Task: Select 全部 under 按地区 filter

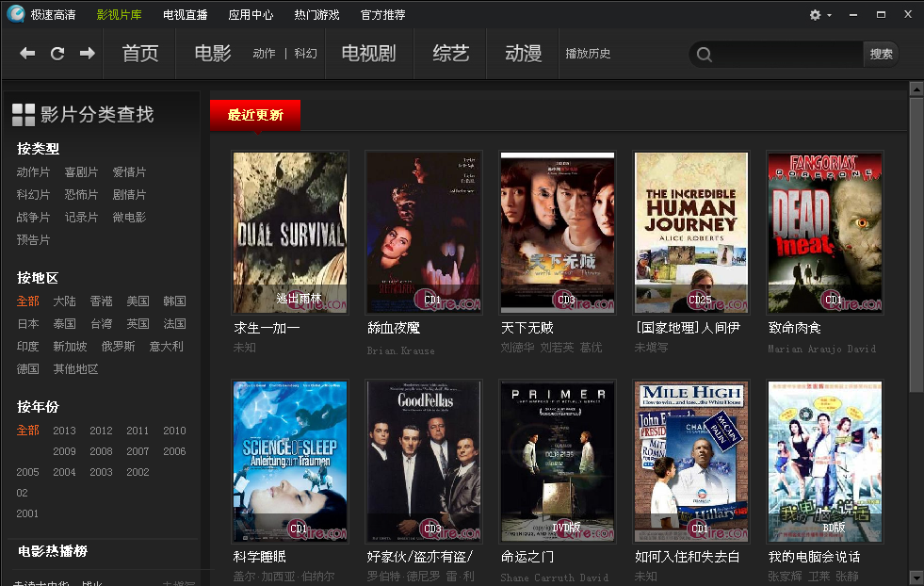Action: coord(27,301)
